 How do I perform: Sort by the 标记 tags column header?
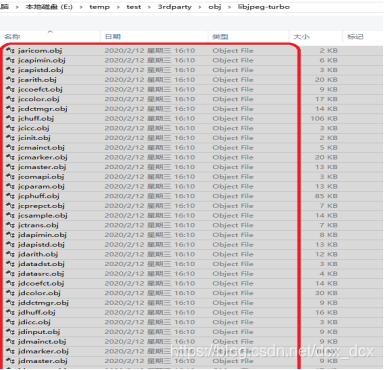pyautogui.click(x=355, y=37)
